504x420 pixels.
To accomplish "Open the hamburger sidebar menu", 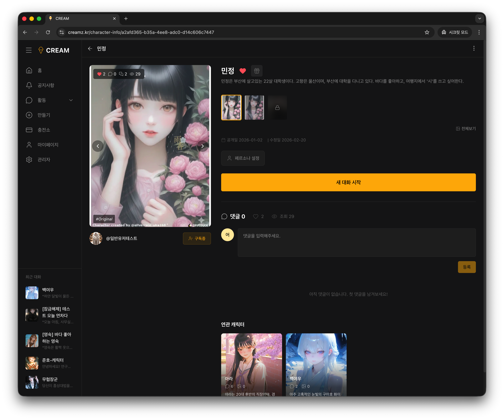I will click(x=29, y=50).
